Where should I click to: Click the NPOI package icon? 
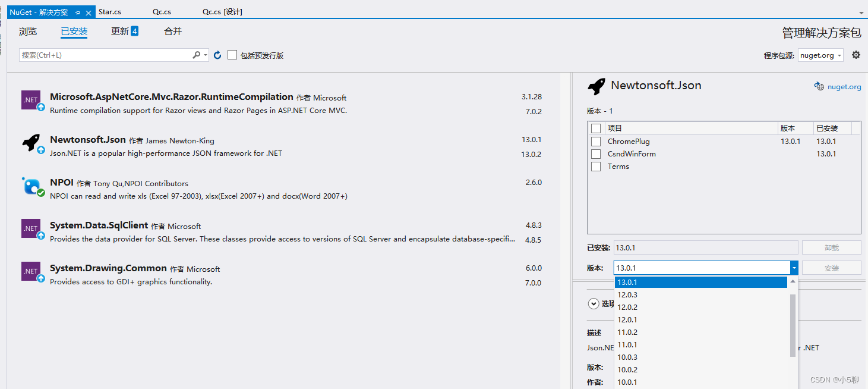coord(32,186)
